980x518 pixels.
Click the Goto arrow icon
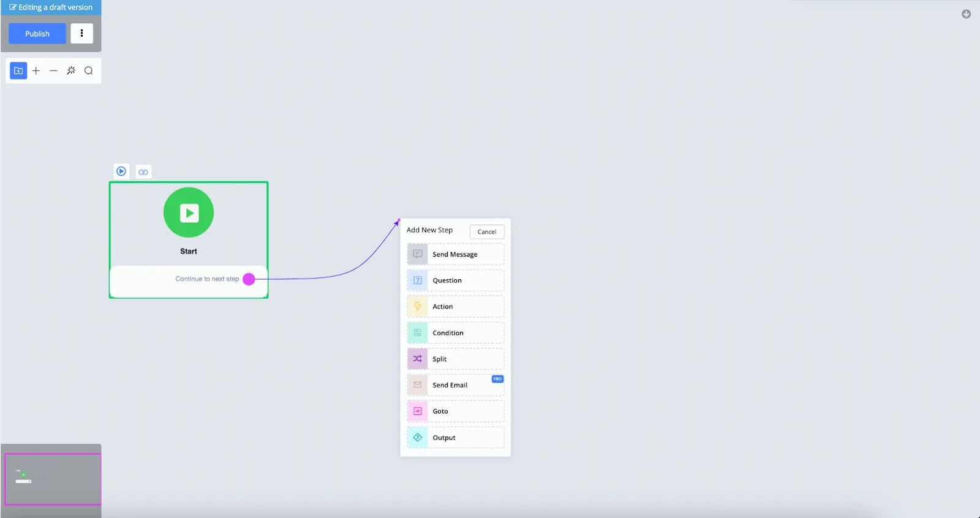point(418,411)
